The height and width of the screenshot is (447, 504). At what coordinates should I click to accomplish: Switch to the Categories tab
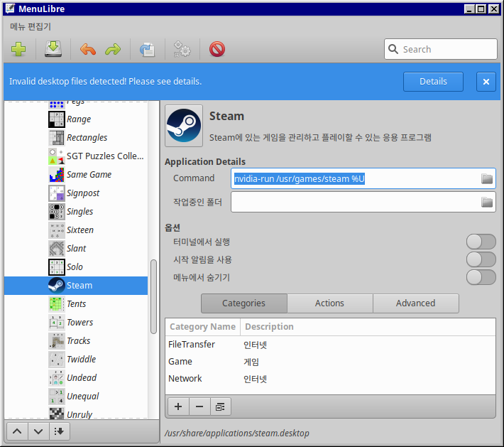[244, 303]
